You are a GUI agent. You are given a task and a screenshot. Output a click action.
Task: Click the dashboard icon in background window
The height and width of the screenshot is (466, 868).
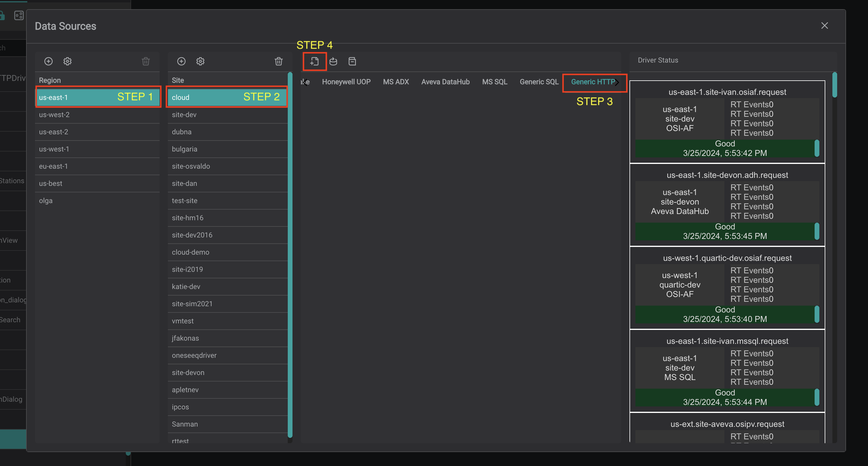pos(19,15)
